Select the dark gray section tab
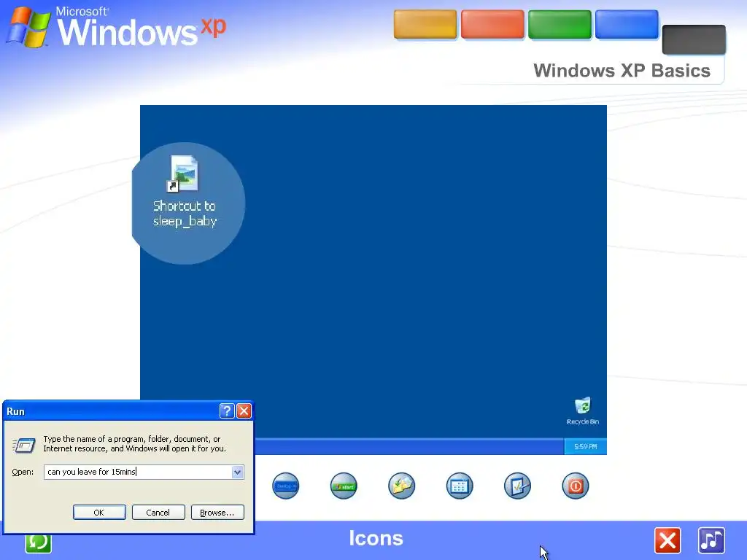 694,39
